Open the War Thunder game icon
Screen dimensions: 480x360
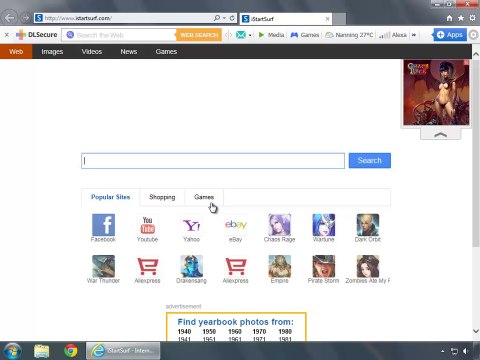[x=103, y=266]
